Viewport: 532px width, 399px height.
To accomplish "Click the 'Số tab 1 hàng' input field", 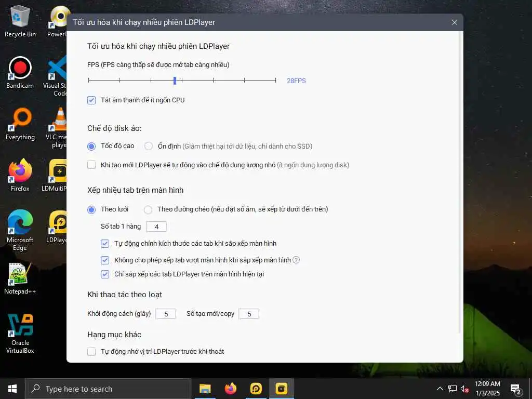I will [156, 227].
